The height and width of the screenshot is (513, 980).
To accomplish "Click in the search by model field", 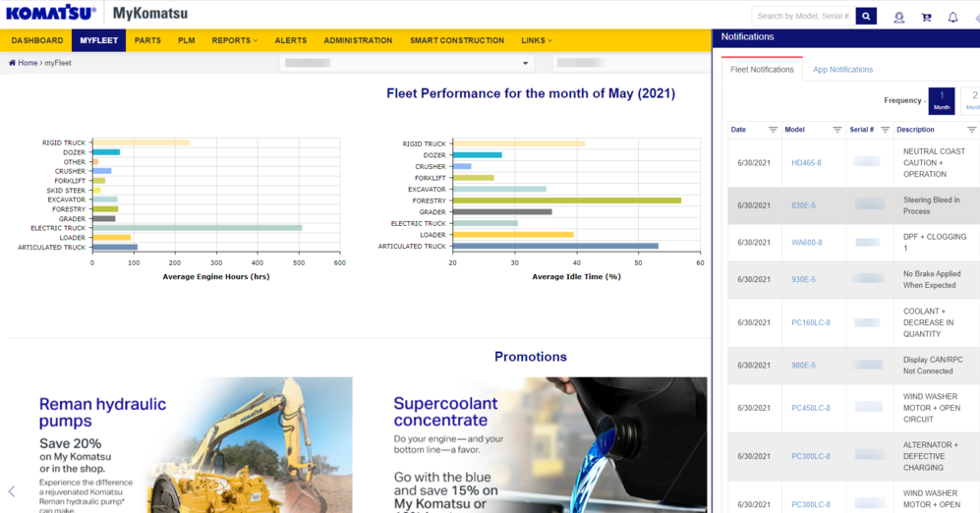I will (803, 17).
